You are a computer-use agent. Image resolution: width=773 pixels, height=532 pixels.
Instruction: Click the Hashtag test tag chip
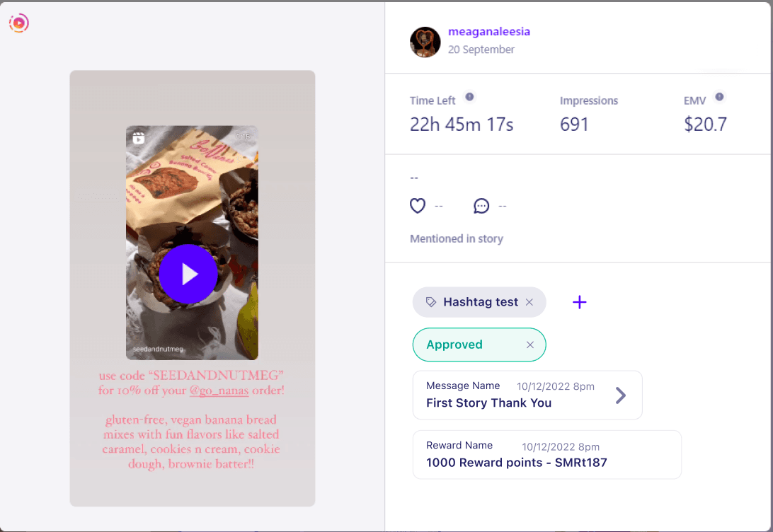coord(479,302)
